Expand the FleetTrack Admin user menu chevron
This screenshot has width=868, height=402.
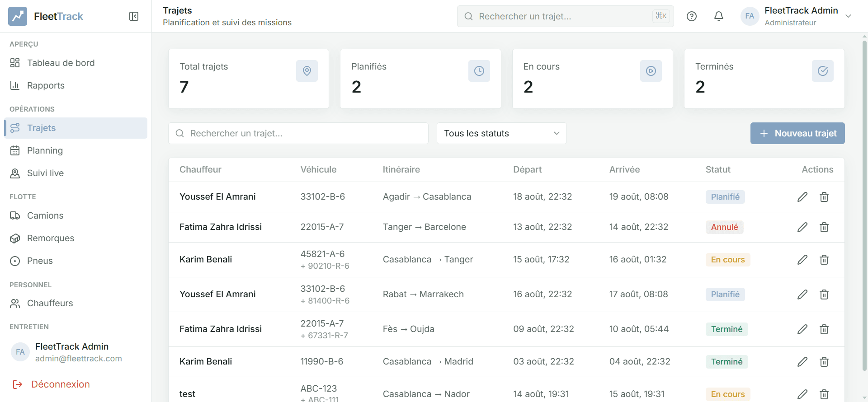849,16
